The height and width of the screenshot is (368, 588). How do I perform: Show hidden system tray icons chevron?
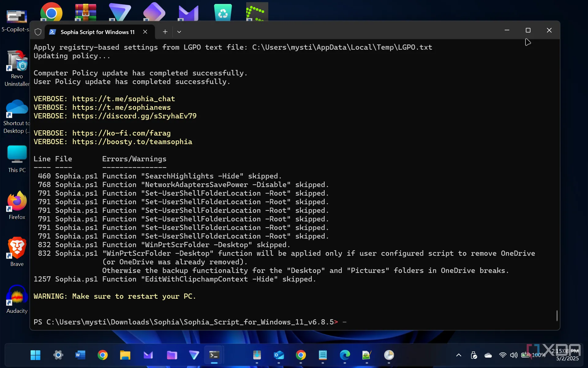pyautogui.click(x=458, y=355)
